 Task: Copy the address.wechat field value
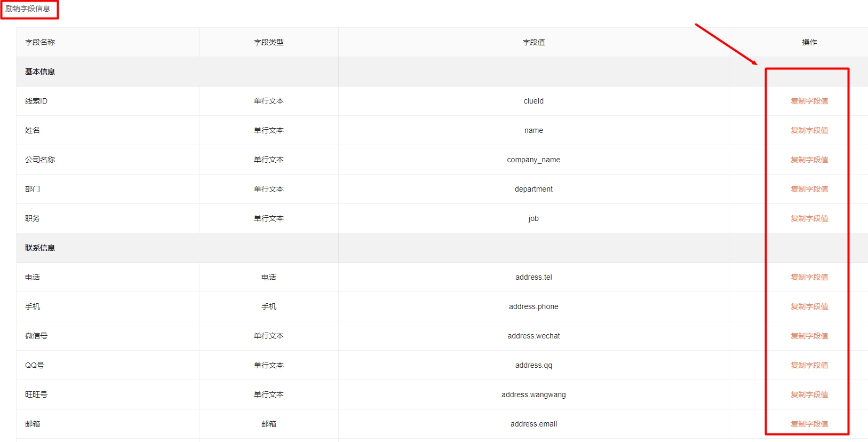pyautogui.click(x=809, y=336)
